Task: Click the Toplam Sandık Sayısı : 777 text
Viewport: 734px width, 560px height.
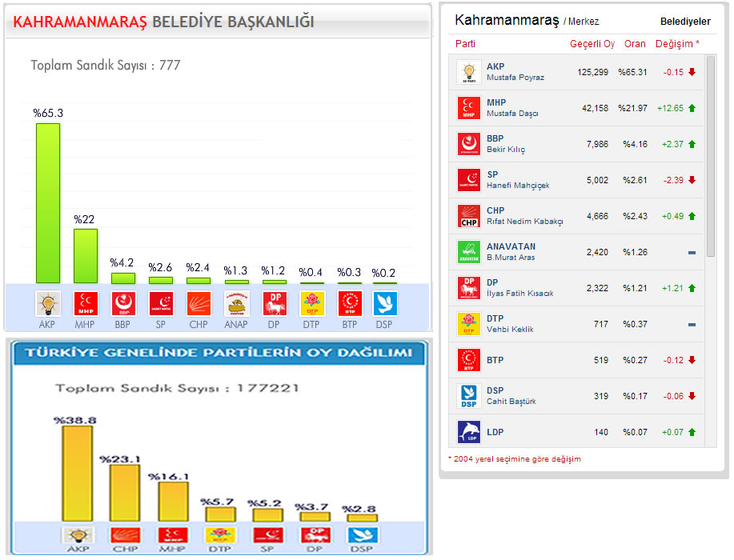Action: point(106,66)
